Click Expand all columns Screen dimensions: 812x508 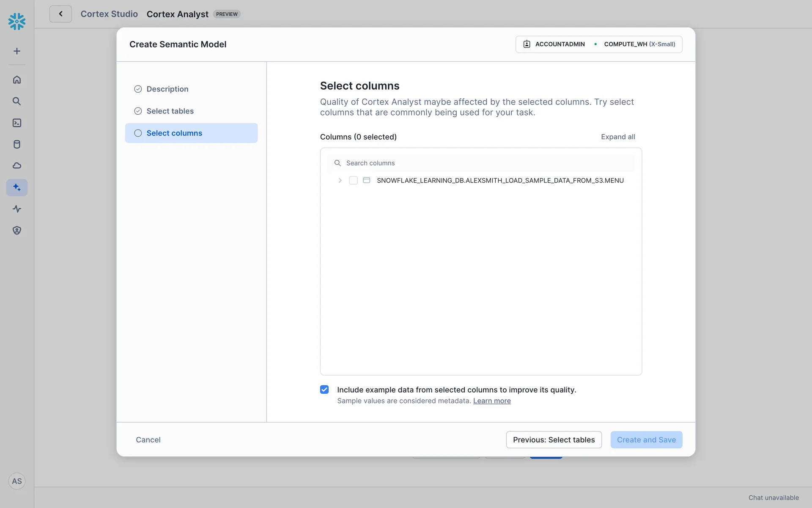tap(617, 137)
